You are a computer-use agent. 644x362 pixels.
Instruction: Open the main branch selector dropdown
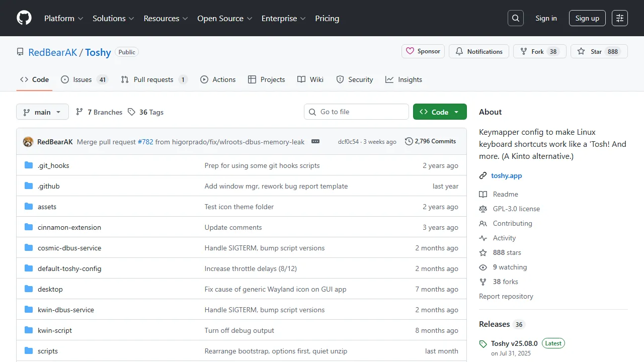[42, 112]
